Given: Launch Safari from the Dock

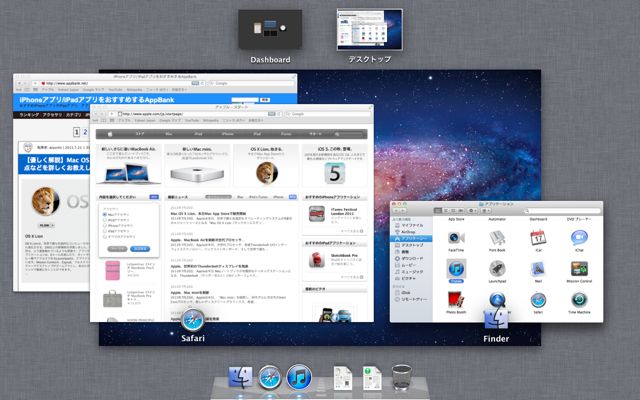Looking at the screenshot, I should tap(269, 378).
